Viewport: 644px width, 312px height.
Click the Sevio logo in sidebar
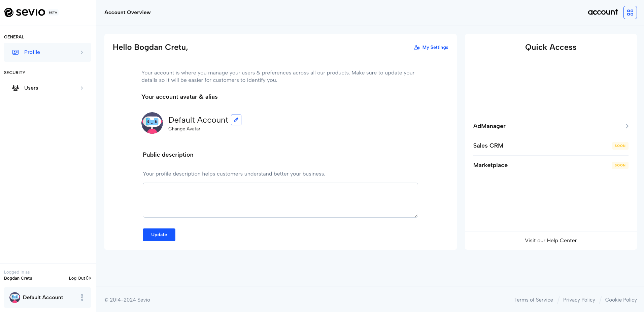(x=25, y=12)
